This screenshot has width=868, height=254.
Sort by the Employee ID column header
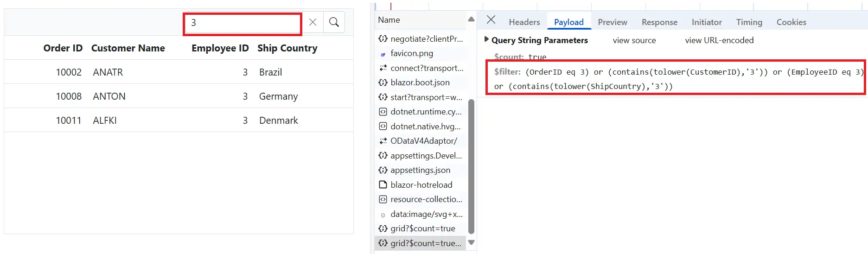click(220, 48)
